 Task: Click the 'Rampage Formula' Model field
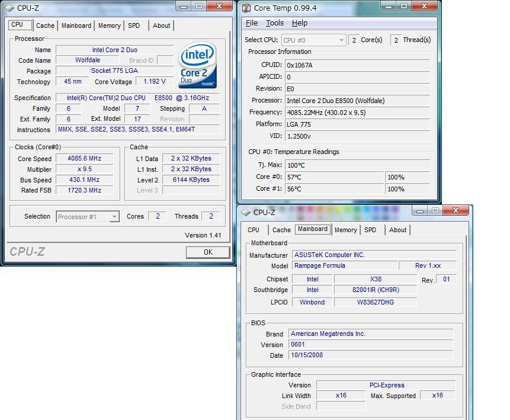(345, 265)
